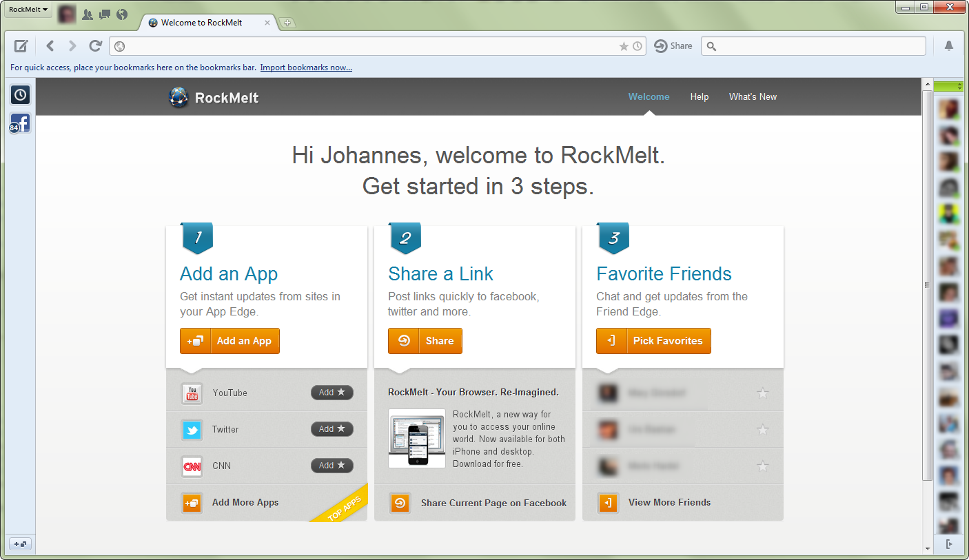Click the scrollbar down arrow
This screenshot has width=969, height=560.
[x=927, y=548]
